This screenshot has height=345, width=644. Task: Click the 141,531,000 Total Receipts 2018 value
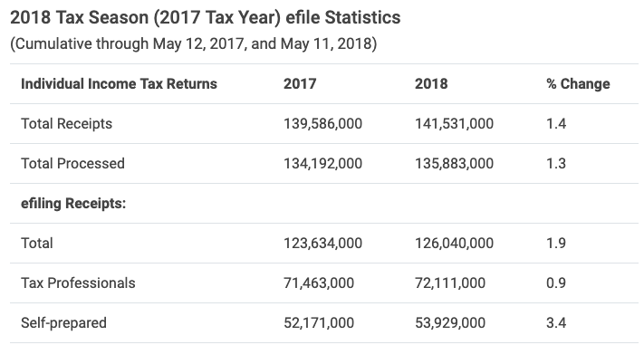click(x=455, y=124)
